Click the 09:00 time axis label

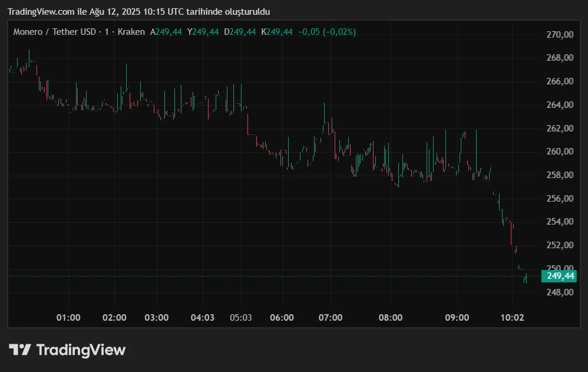[x=457, y=318]
